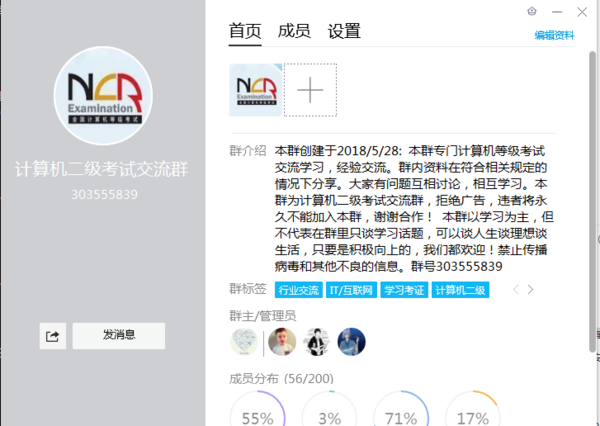Open the baby photo admin avatar
Image resolution: width=600 pixels, height=426 pixels.
(282, 342)
